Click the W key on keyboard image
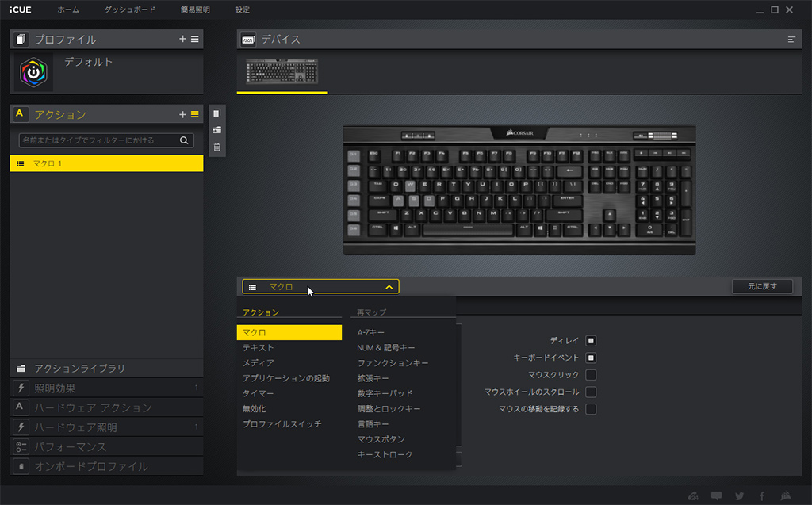Screen dimensions: 812x505 pos(410,185)
